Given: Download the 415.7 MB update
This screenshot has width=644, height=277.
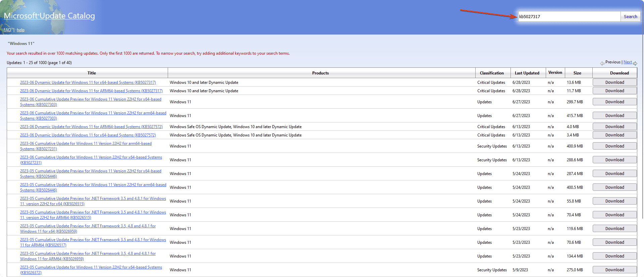Looking at the screenshot, I should (614, 116).
